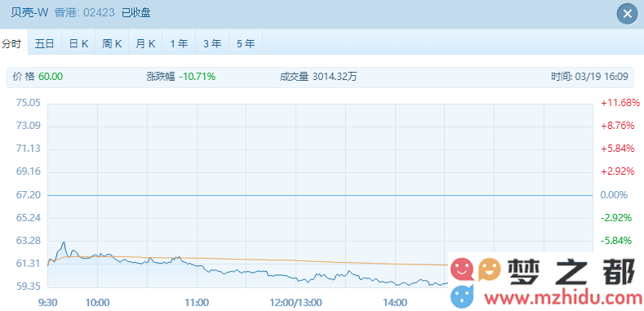
Task: Open the www.mzhidu.com watermark link
Action: [x=562, y=296]
